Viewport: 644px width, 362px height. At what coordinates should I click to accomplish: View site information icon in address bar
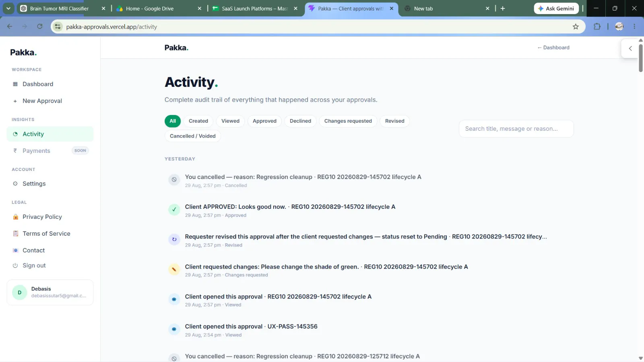click(58, 27)
